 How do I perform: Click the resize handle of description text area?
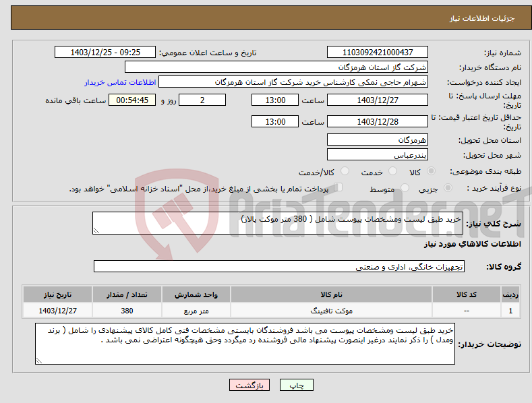[96, 230]
